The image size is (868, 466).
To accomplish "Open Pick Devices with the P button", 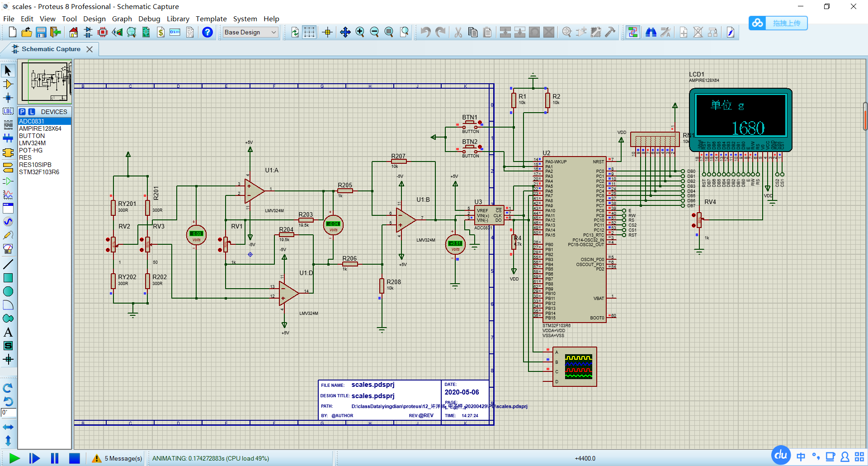I will click(22, 111).
